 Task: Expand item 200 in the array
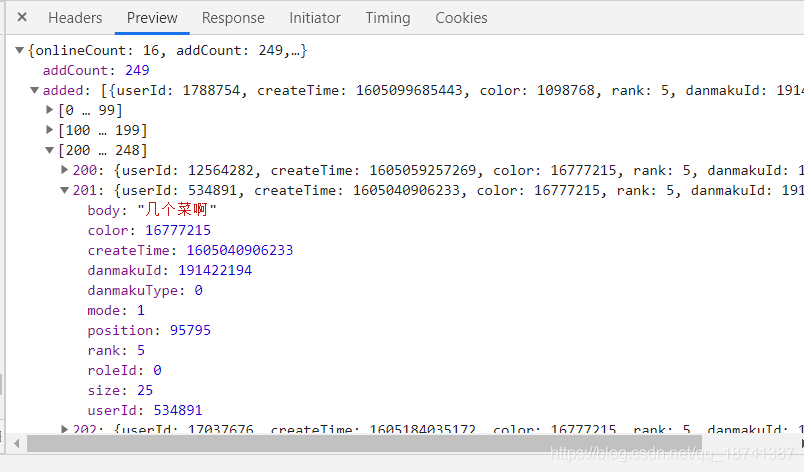pos(65,170)
